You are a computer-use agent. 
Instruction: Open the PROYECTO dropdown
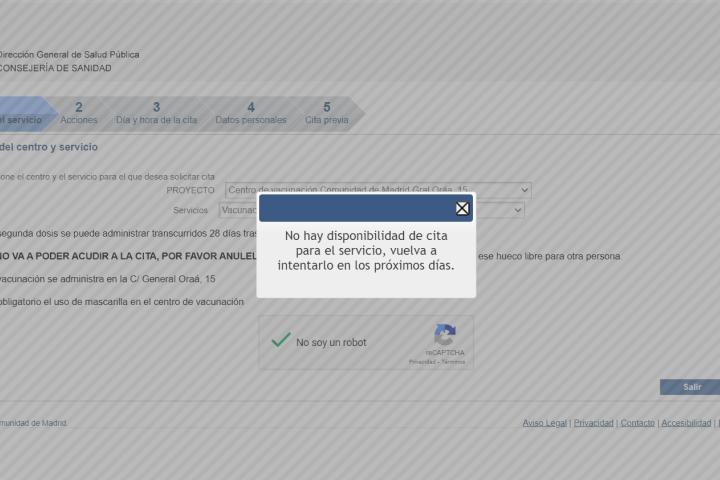point(378,190)
